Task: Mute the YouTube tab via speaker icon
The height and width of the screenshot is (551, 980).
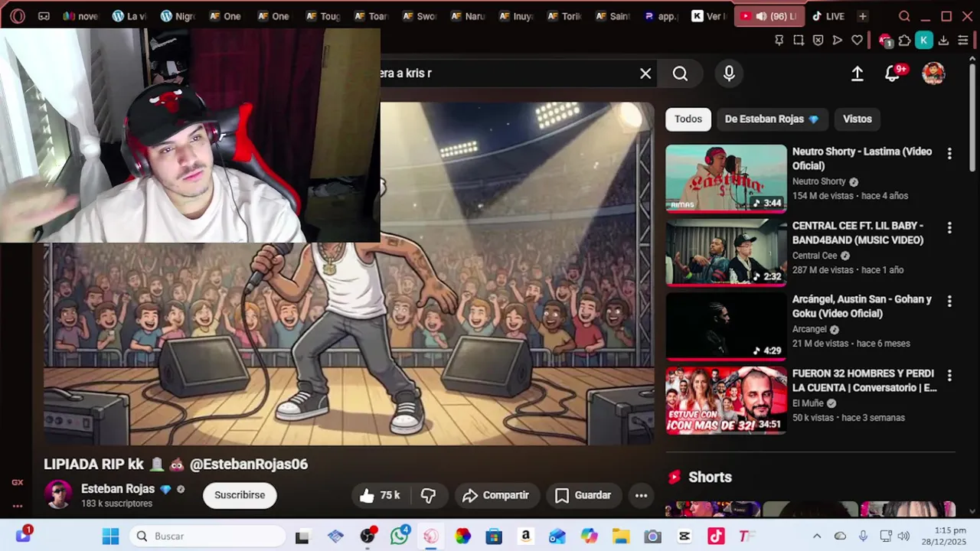Action: click(761, 16)
